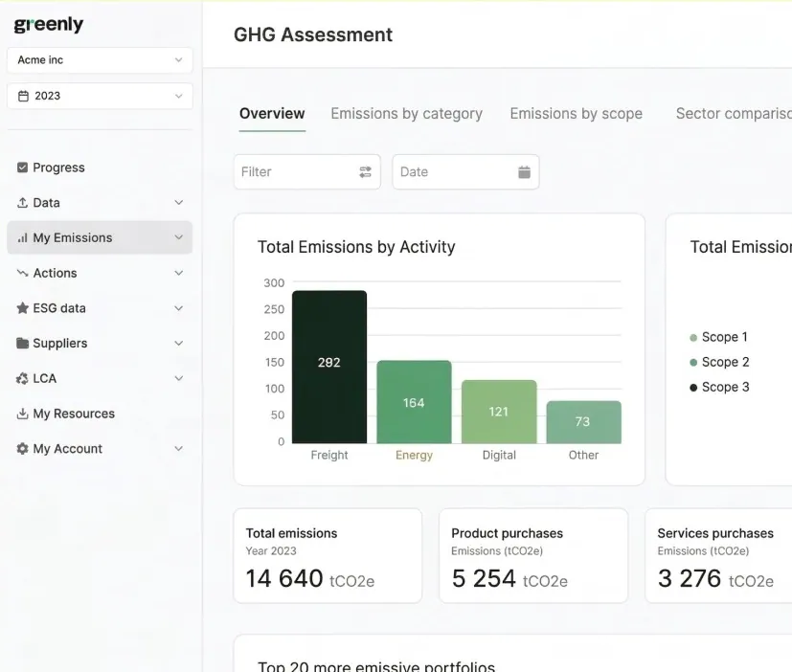Screen dimensions: 792x672
Task: Open the ESG data sidebar item
Action: point(100,308)
